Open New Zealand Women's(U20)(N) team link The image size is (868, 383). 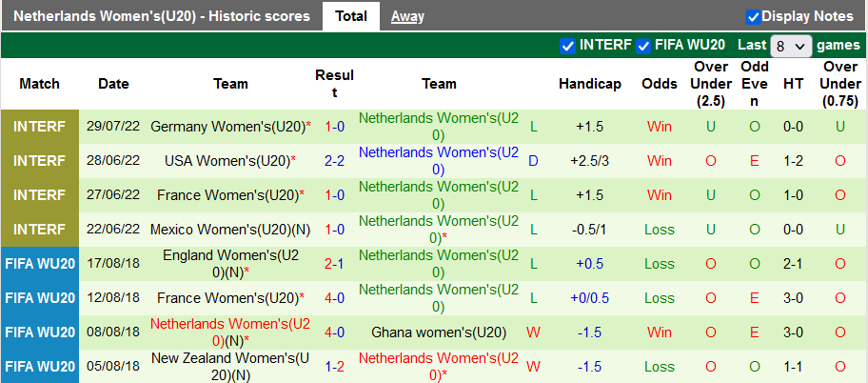[x=230, y=367]
